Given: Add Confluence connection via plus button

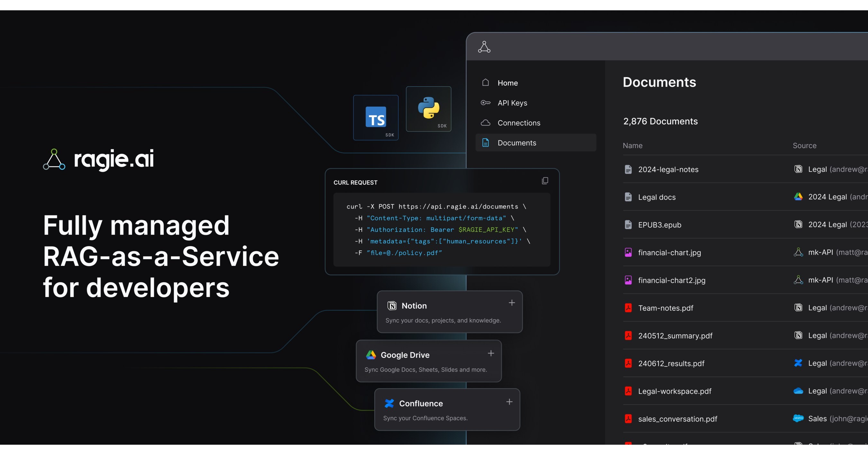Looking at the screenshot, I should tap(509, 402).
